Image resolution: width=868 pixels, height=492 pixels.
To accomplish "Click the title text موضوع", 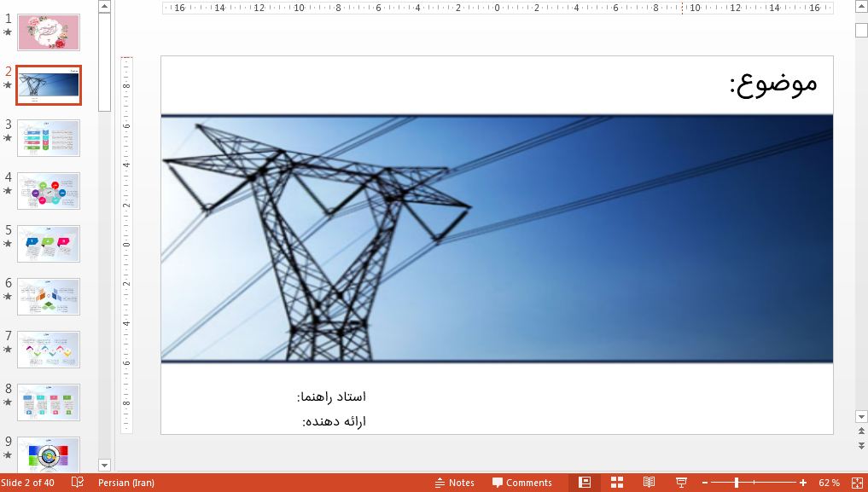I will coord(771,84).
